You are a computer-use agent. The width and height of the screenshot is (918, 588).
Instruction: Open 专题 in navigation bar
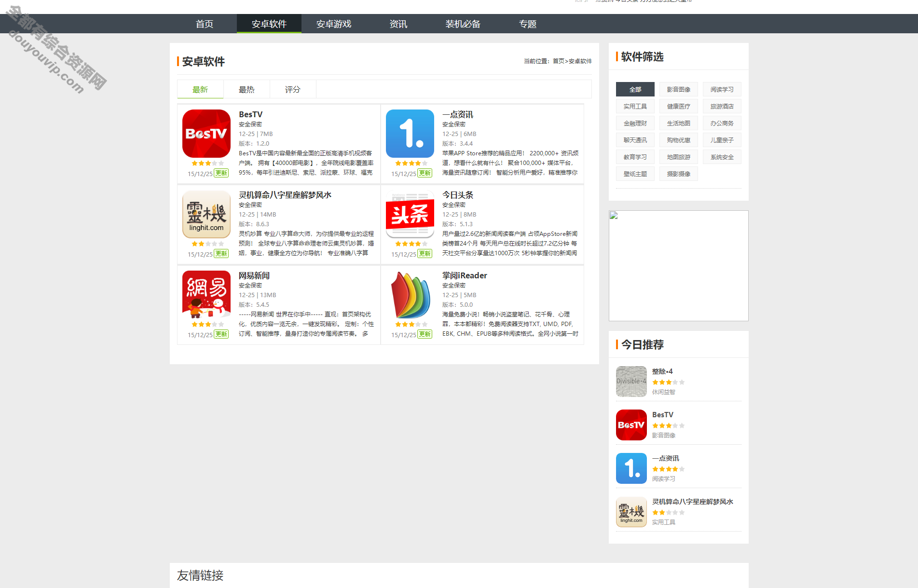click(528, 24)
